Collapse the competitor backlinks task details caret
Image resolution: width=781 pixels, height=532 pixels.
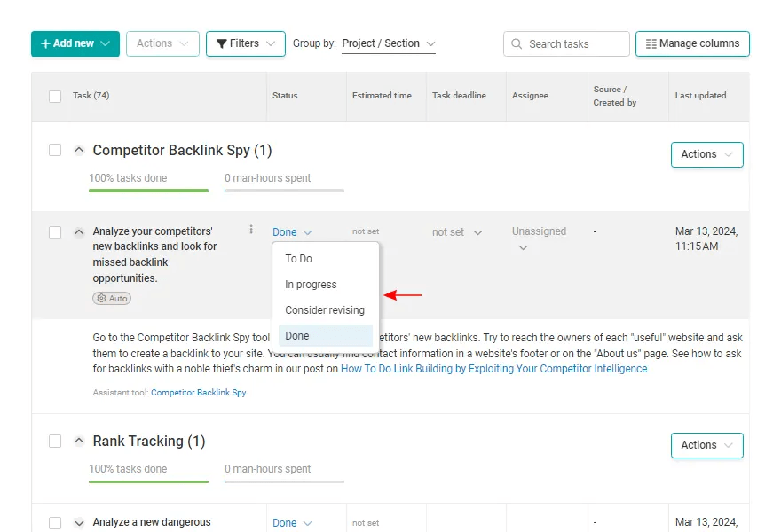pyautogui.click(x=79, y=232)
